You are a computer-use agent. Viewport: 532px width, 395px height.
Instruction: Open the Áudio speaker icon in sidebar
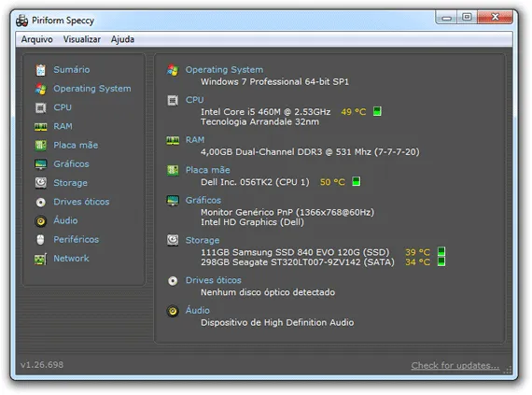pos(41,221)
